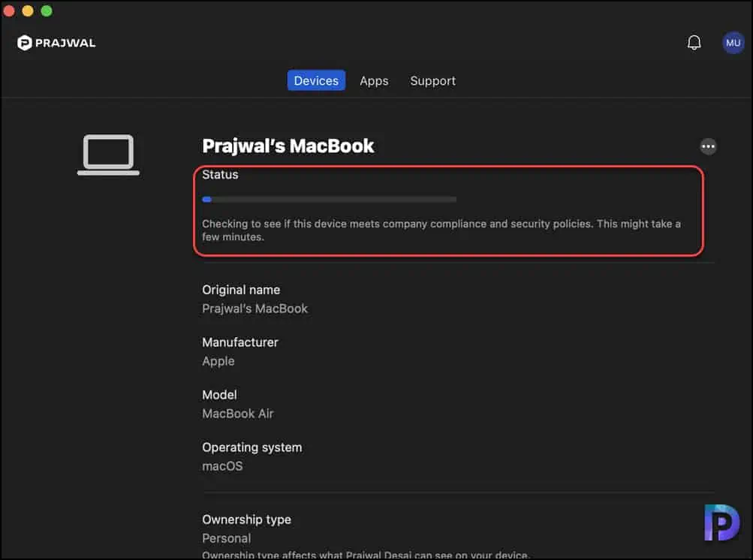753x560 pixels.
Task: Select the manufacturer value Apple
Action: (x=218, y=361)
